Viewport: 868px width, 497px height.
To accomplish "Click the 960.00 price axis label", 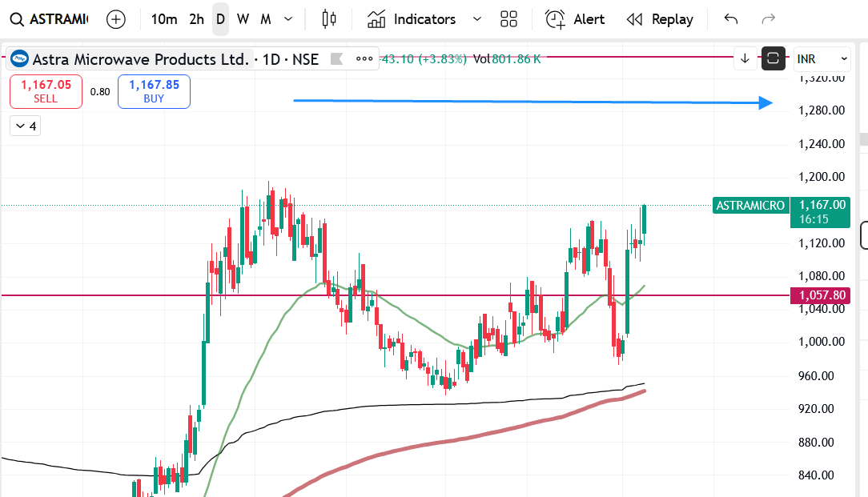I will pyautogui.click(x=816, y=376).
